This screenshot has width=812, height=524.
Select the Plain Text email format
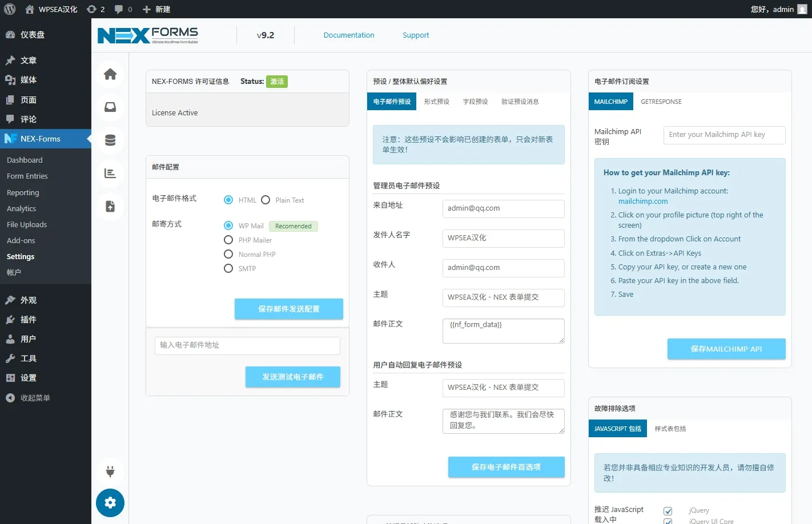click(x=266, y=200)
